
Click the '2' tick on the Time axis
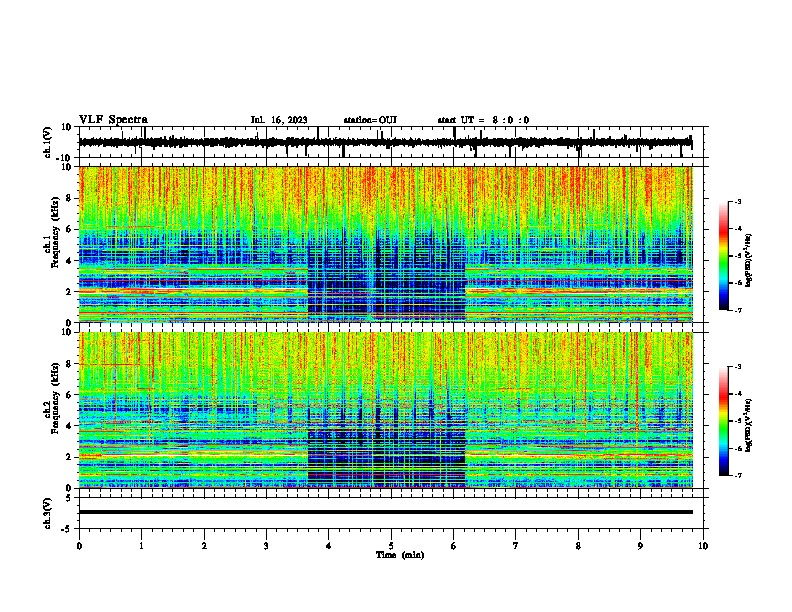click(204, 546)
